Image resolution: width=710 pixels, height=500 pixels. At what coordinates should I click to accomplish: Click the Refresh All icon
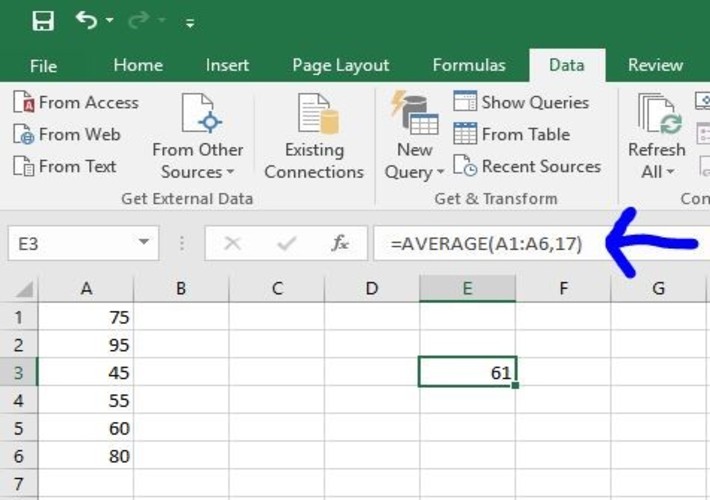tap(660, 114)
